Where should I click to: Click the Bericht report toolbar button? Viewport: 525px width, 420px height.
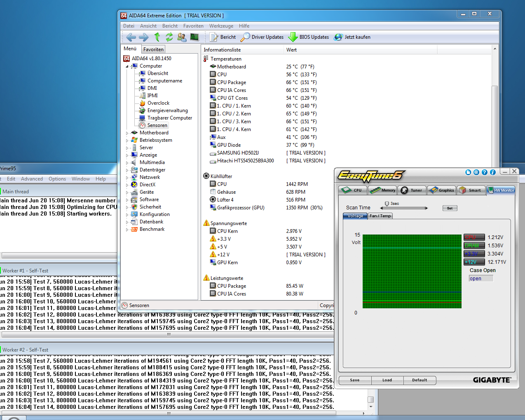tap(223, 37)
